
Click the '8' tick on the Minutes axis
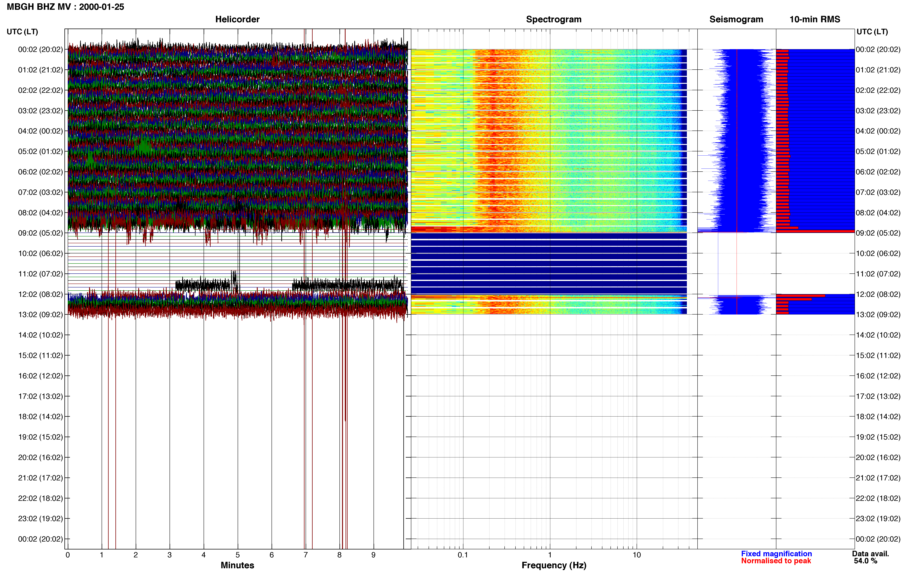(339, 555)
